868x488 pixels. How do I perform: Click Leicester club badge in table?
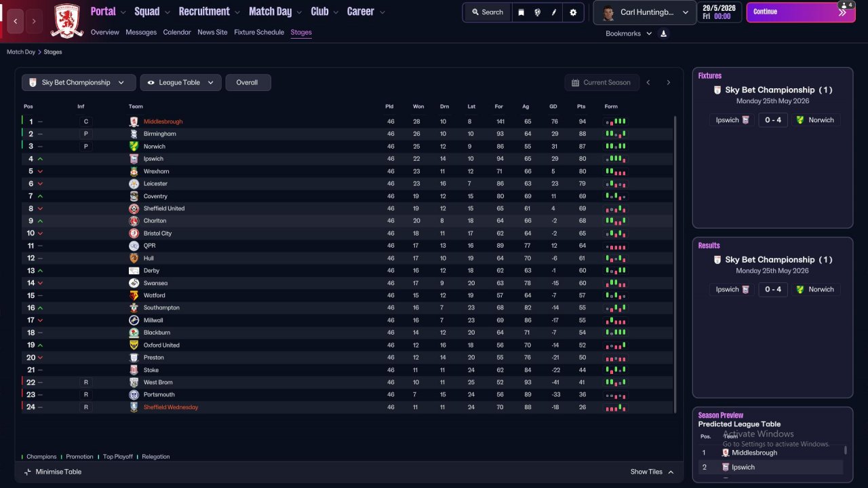[134, 183]
